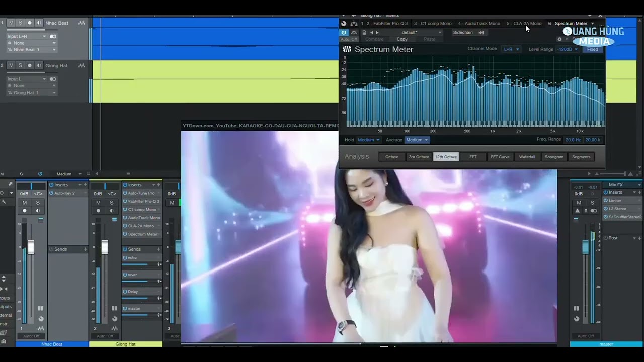Add a send to Nhac Beat channel
Viewport: 644px width, 362px height.
coord(85,249)
